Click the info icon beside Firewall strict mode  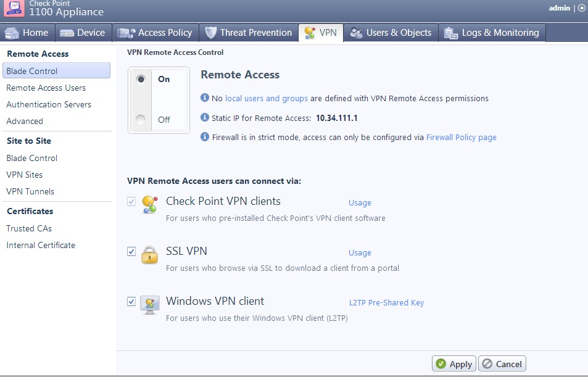tap(205, 137)
